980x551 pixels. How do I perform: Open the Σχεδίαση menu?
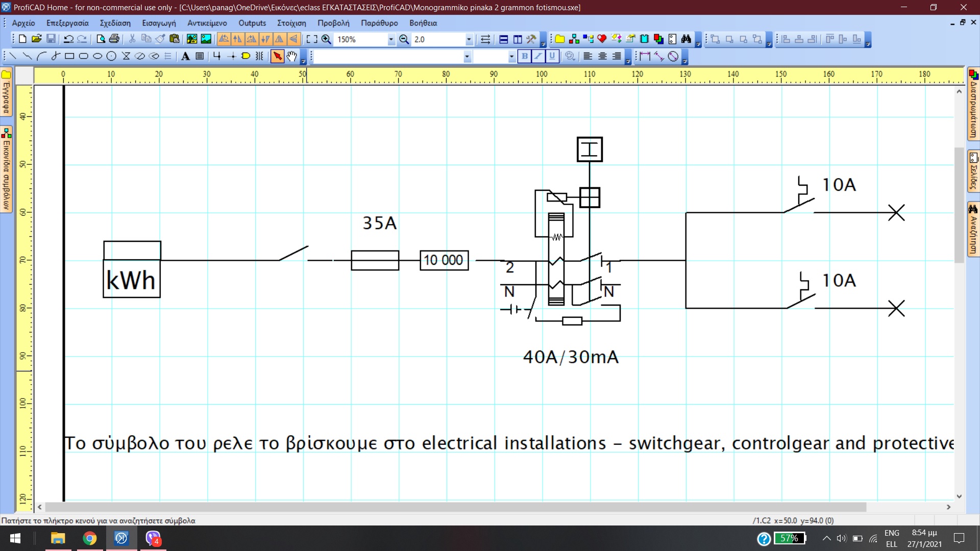115,23
